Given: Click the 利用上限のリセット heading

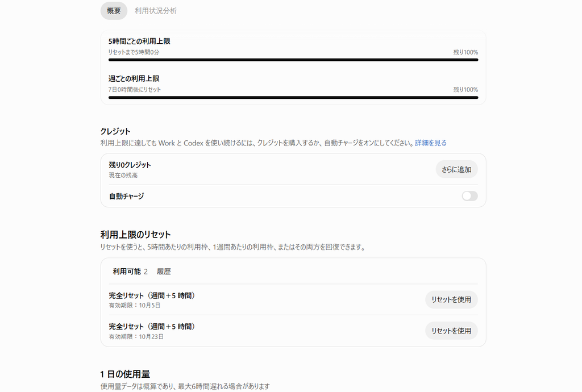Looking at the screenshot, I should 135,235.
